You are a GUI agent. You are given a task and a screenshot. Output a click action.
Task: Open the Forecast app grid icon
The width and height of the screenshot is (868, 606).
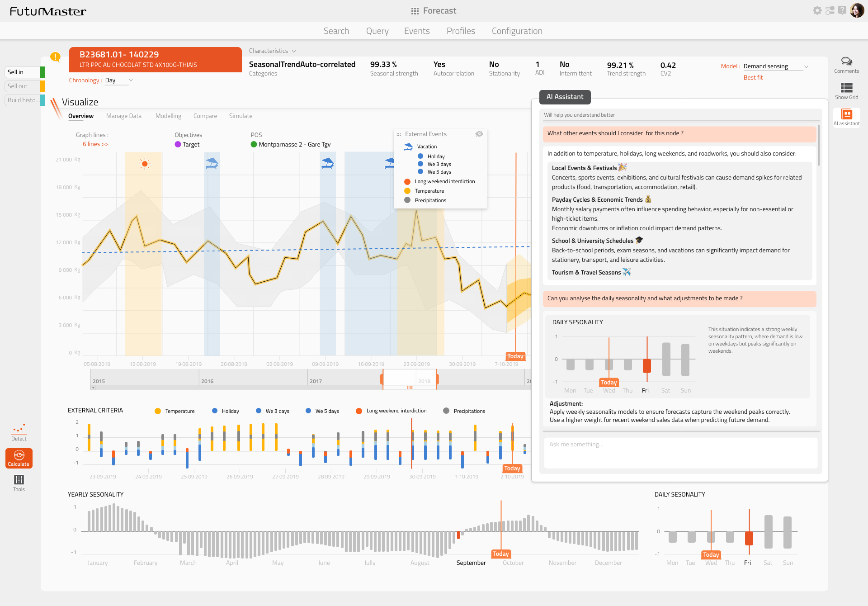coord(415,11)
